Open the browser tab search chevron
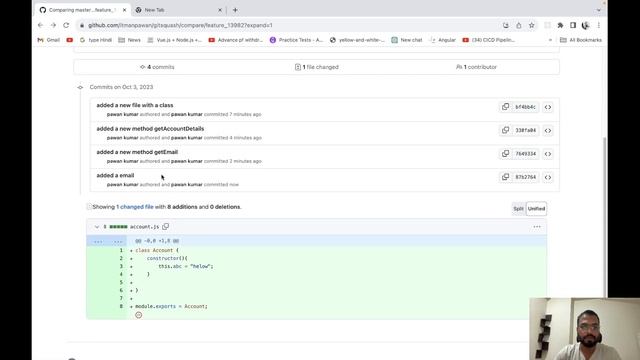This screenshot has height=360, width=640. pyautogui.click(x=598, y=10)
